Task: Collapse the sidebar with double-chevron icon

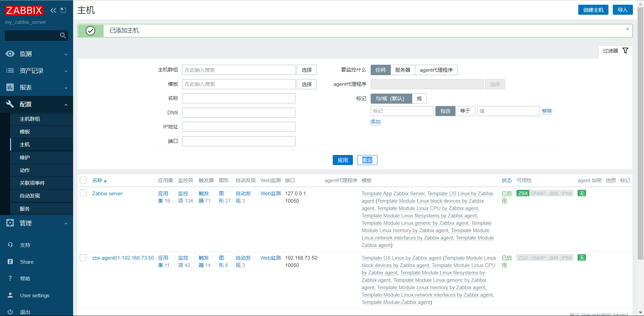Action: coord(53,10)
